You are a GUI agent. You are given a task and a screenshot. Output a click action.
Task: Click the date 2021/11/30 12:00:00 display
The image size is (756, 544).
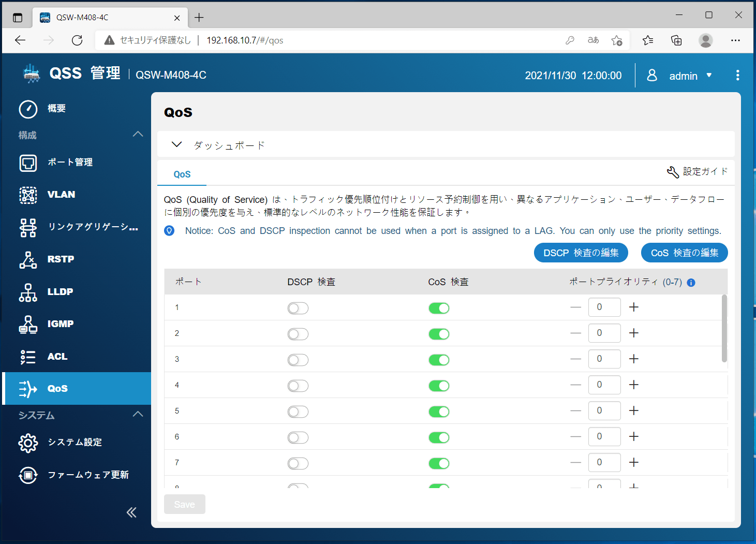pyautogui.click(x=573, y=76)
